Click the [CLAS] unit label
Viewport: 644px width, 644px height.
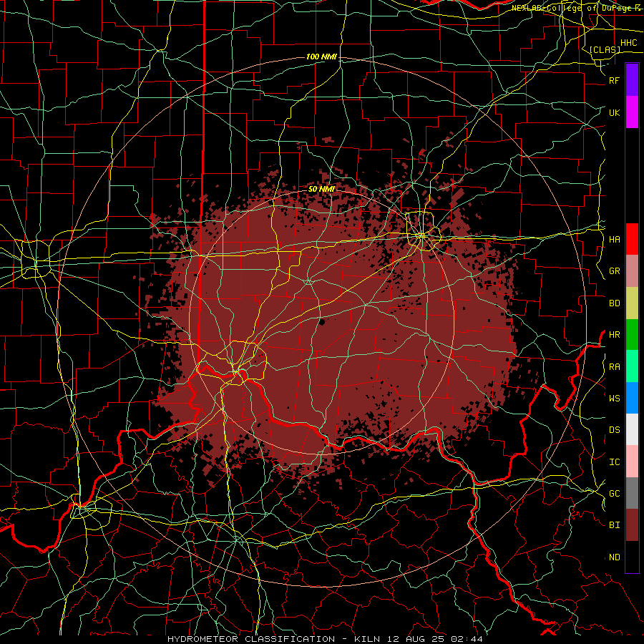[x=605, y=50]
